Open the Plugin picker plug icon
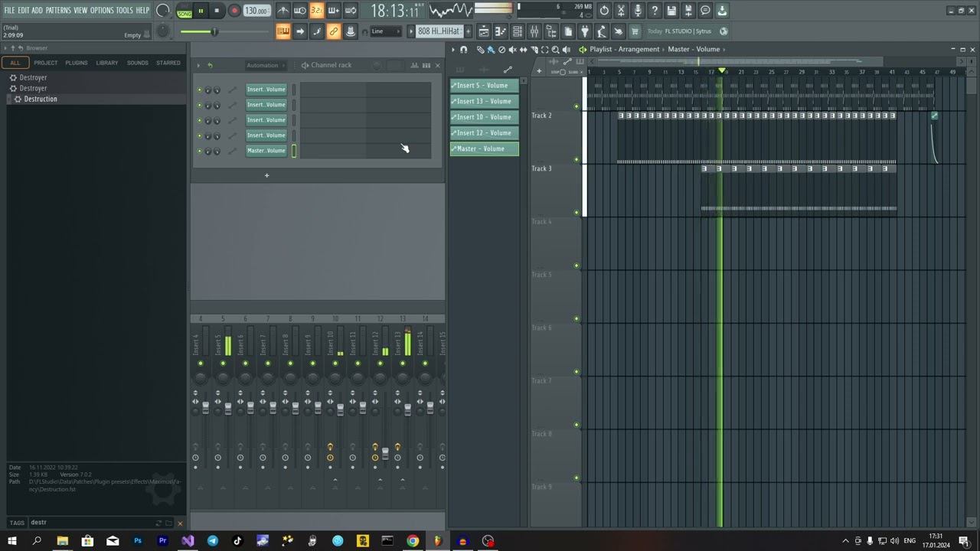This screenshot has width=980, height=551. (x=585, y=31)
